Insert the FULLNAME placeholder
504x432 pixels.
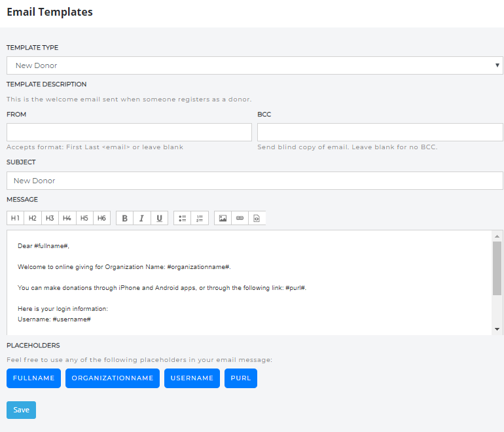(34, 378)
